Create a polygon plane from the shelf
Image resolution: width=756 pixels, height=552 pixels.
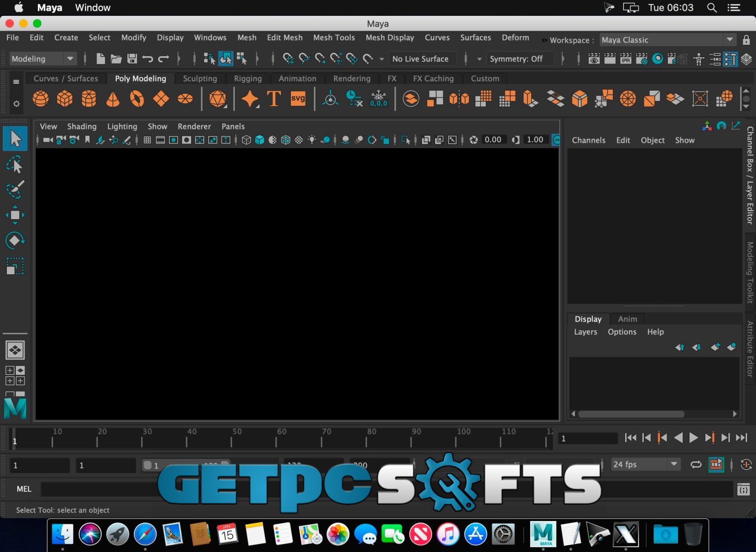pyautogui.click(x=161, y=98)
